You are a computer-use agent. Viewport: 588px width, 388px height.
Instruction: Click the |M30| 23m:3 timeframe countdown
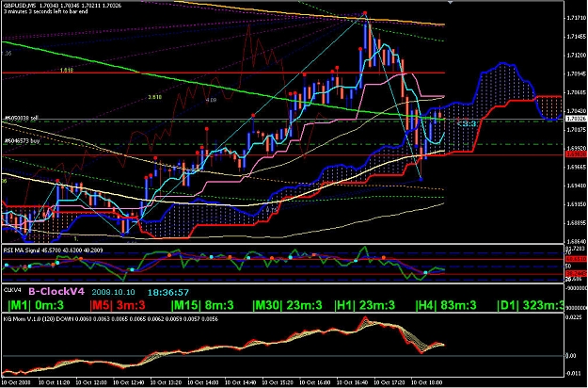287,305
